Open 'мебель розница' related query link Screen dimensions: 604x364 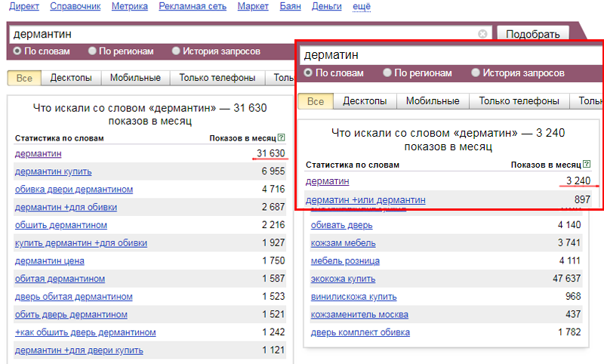tap(345, 261)
